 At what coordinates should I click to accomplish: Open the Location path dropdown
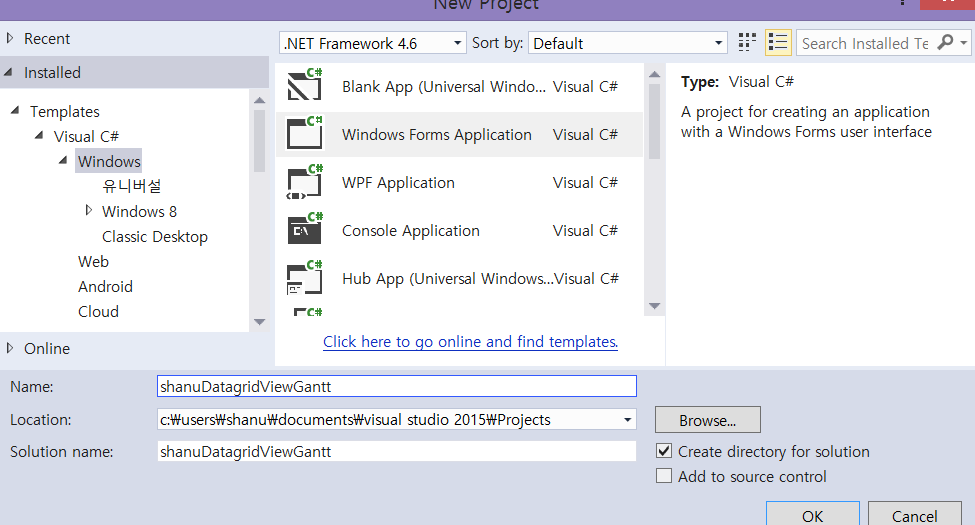click(x=627, y=420)
